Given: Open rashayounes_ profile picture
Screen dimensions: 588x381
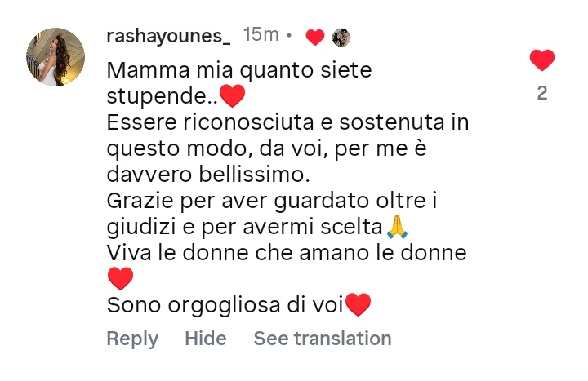Looking at the screenshot, I should [56, 57].
